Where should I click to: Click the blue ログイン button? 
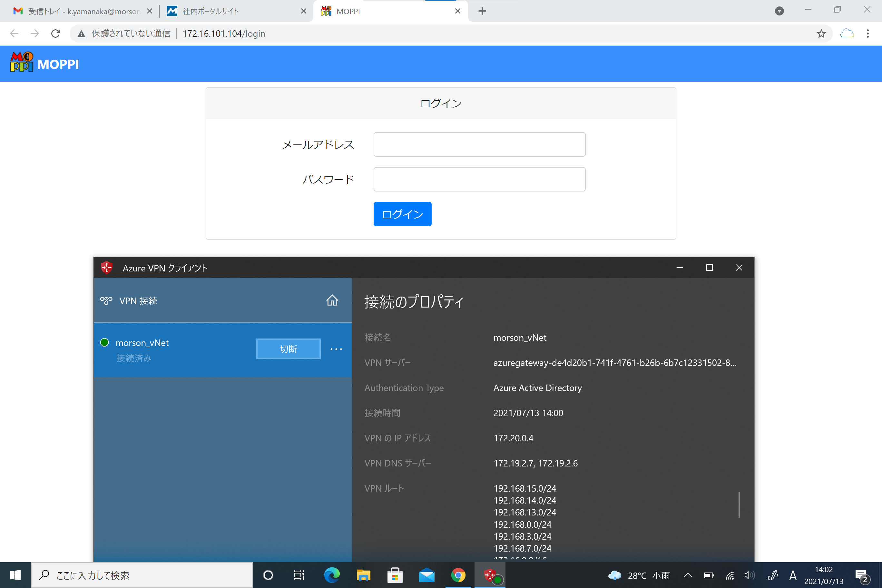click(402, 214)
